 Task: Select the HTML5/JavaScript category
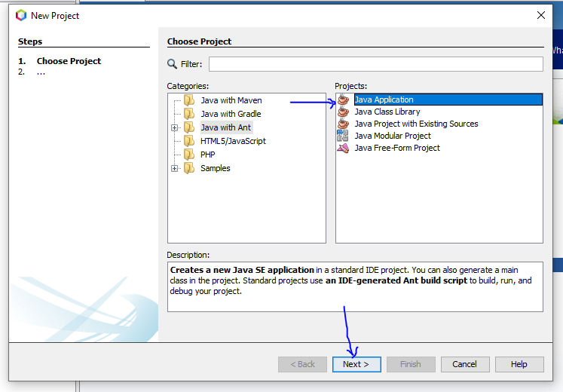(x=233, y=141)
